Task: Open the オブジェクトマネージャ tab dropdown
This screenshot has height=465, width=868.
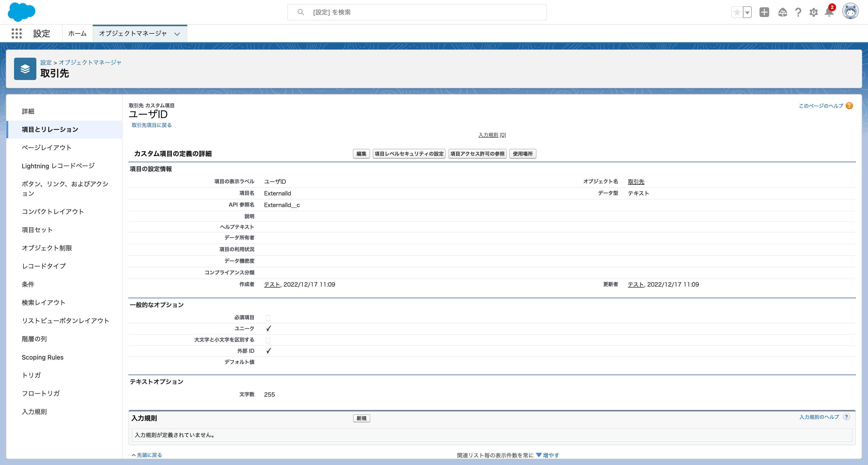Action: pos(178,33)
